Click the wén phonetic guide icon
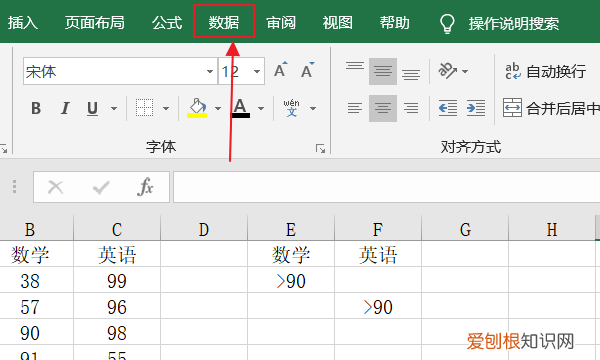This screenshot has width=600, height=360. point(292,108)
